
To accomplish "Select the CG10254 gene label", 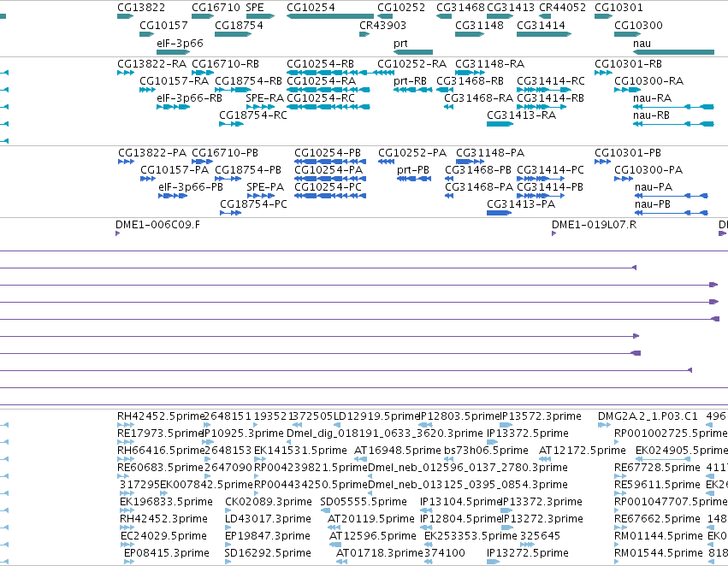I will point(311,8).
